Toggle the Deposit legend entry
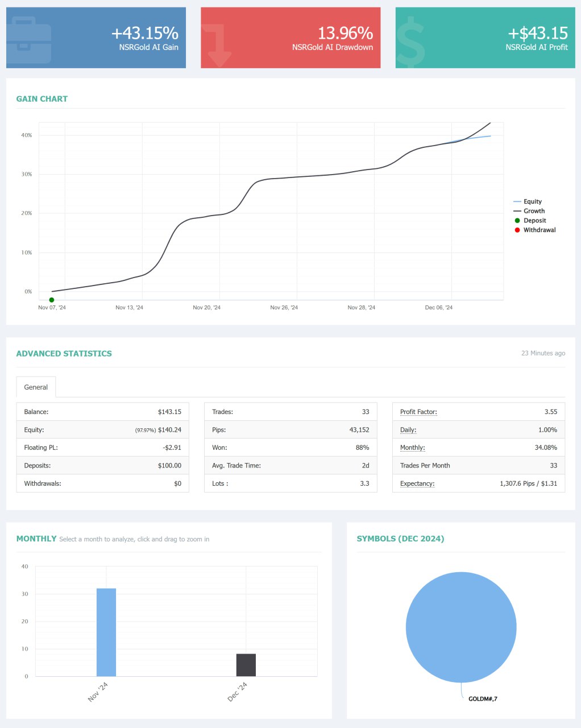Image resolution: width=581 pixels, height=728 pixels. (x=534, y=221)
